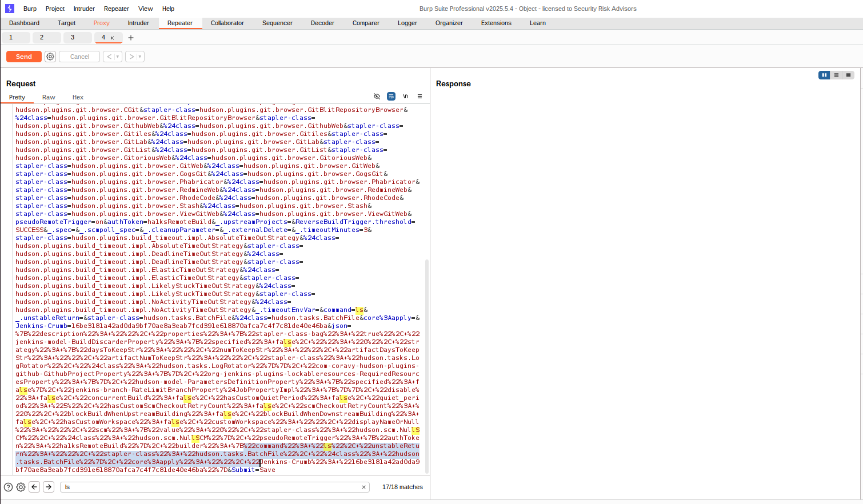Switch to the Decoder tab
The height and width of the screenshot is (504, 863).
322,23
